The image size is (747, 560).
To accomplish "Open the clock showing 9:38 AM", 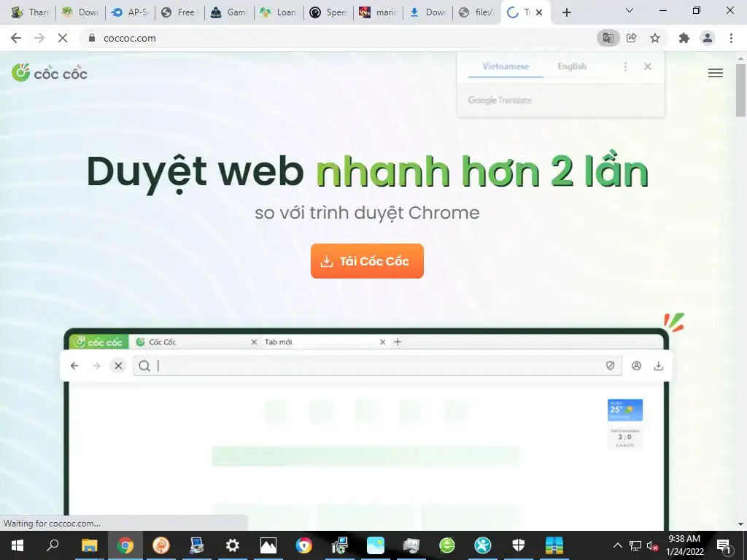I will pyautogui.click(x=684, y=545).
